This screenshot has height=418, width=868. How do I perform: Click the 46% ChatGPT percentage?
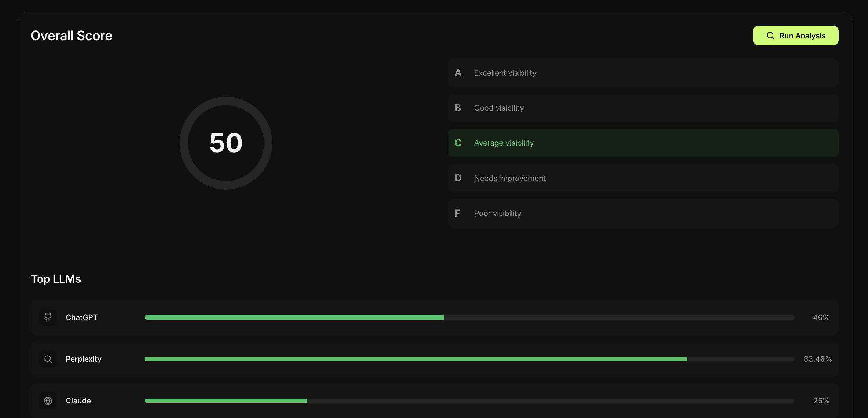click(821, 317)
